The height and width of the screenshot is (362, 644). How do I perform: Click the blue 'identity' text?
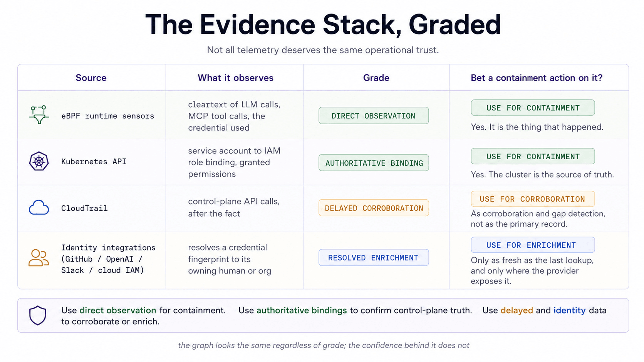point(569,310)
